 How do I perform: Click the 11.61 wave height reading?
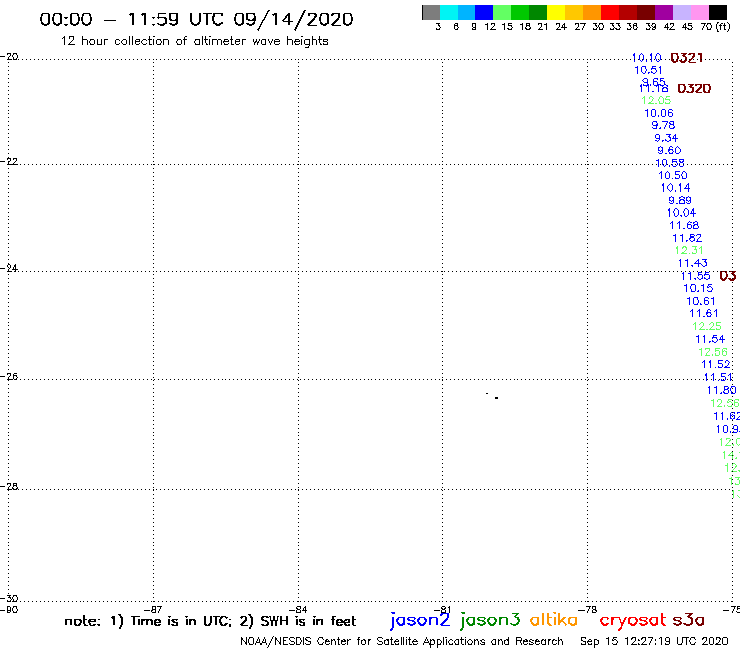tap(704, 313)
